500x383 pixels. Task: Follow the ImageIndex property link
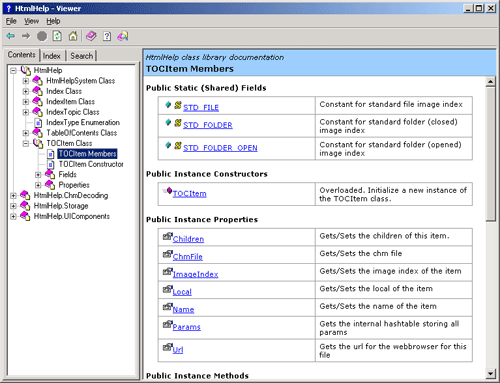tap(195, 274)
